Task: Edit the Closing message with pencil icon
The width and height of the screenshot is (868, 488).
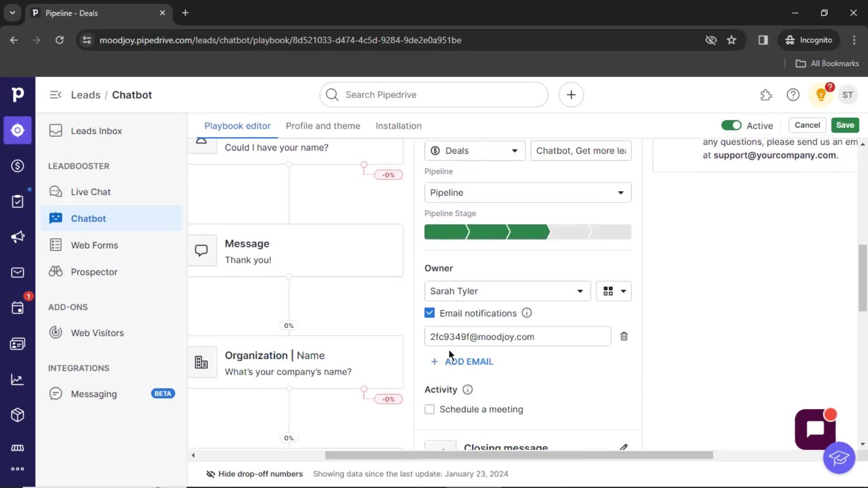Action: pos(623,447)
